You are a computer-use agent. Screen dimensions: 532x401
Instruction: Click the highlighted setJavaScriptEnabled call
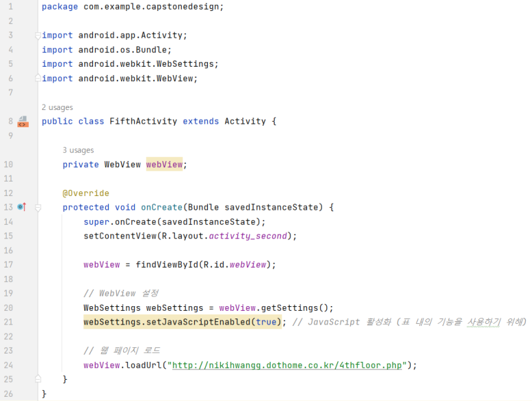[x=182, y=322]
